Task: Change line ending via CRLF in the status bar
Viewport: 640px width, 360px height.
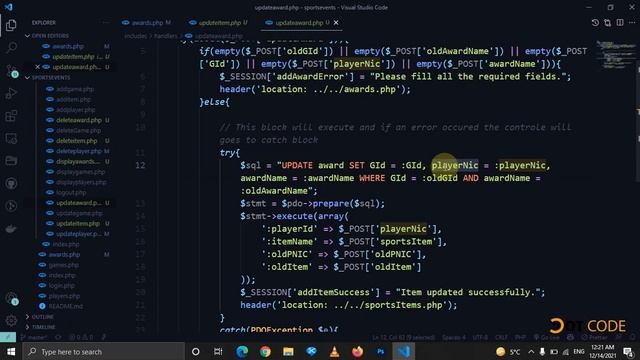Action: pos(501,338)
